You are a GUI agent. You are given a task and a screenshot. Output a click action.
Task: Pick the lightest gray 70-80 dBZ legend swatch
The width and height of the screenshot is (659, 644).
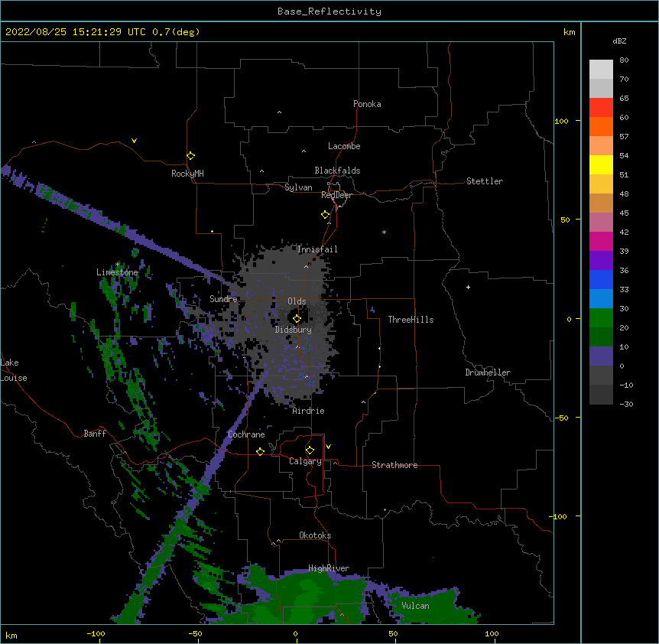point(601,70)
